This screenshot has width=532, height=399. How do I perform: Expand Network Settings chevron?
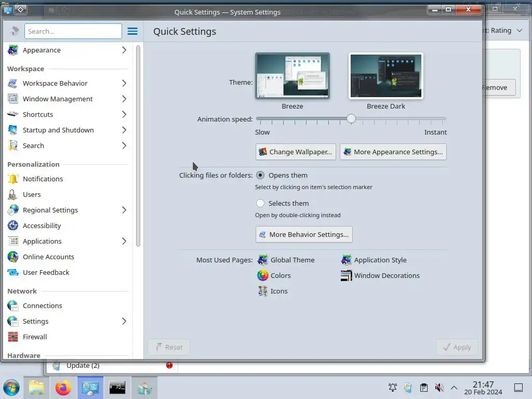tap(124, 321)
